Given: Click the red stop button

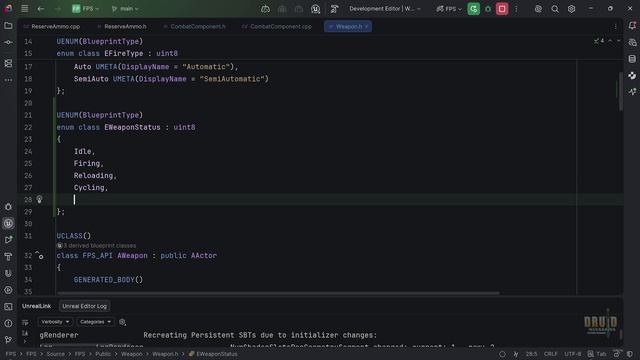Looking at the screenshot, I should click(x=502, y=9).
